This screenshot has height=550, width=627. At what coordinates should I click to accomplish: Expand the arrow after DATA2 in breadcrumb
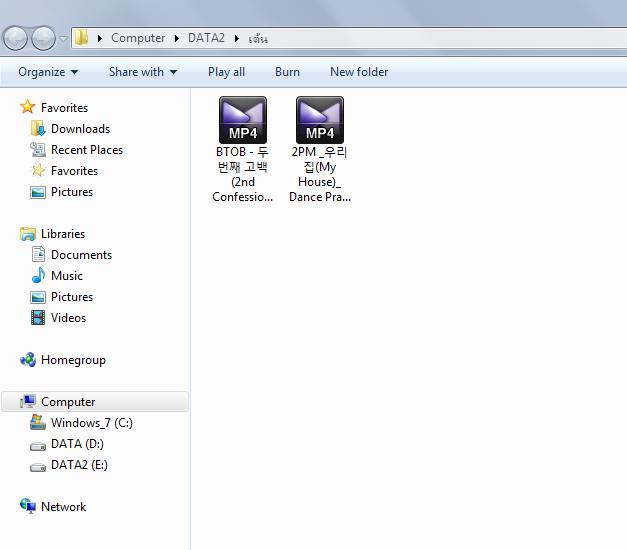coord(237,38)
